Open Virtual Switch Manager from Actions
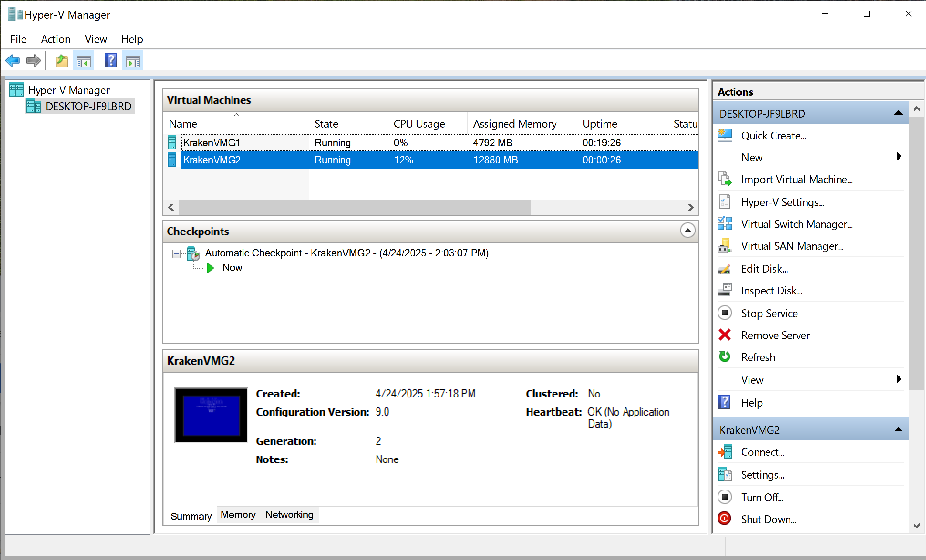Screen dimensions: 926x560 [796, 224]
